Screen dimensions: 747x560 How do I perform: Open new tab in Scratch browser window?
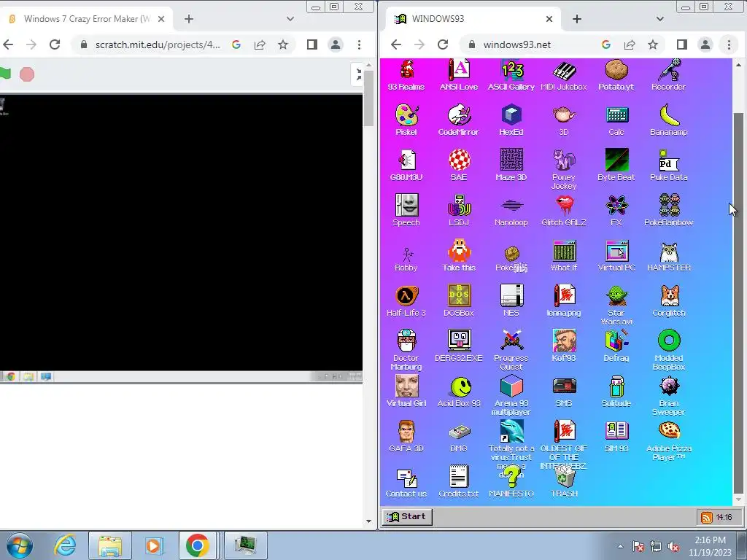pyautogui.click(x=189, y=18)
